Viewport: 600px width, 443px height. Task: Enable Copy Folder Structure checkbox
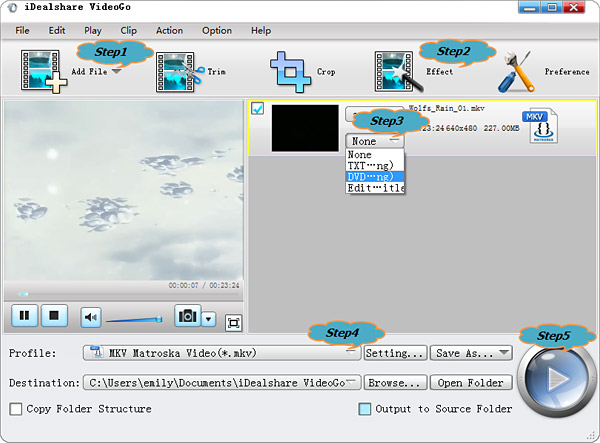pos(16,409)
